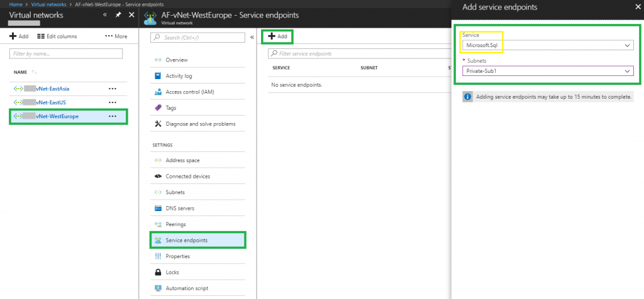Open the Service endpoints setting
Image resolution: width=644 pixels, height=299 pixels.
198,241
